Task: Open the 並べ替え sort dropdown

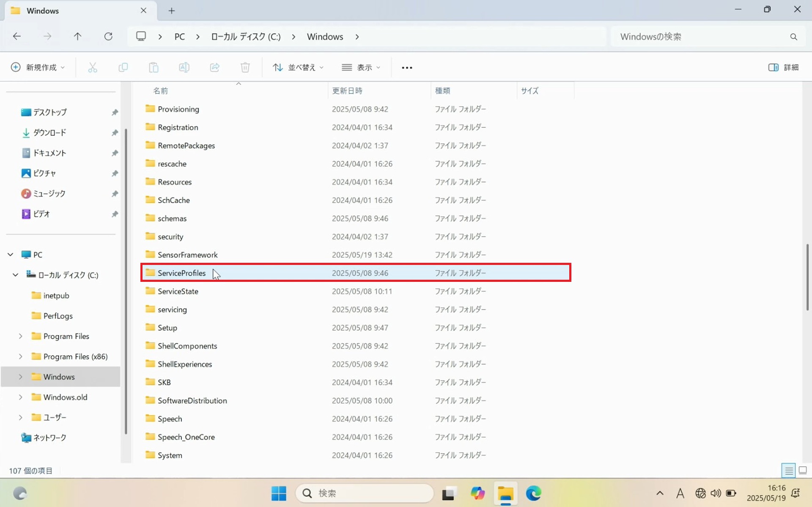Action: (x=298, y=67)
